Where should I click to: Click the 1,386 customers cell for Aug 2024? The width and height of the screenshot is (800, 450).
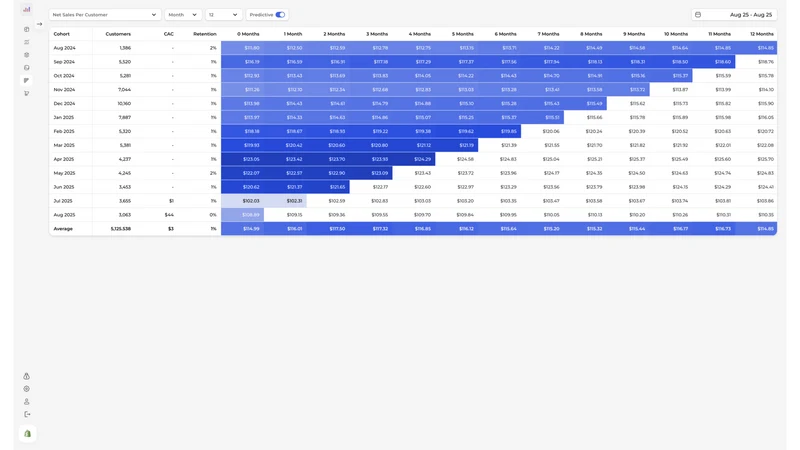point(125,48)
